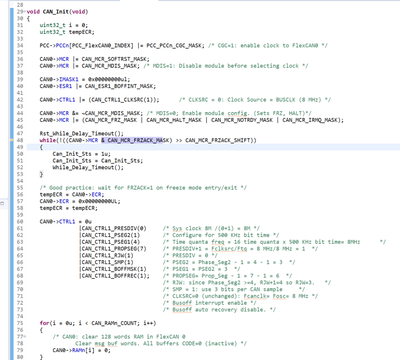Click the 'for' keyword on line 75
The image size is (400, 360).
pyautogui.click(x=44, y=323)
